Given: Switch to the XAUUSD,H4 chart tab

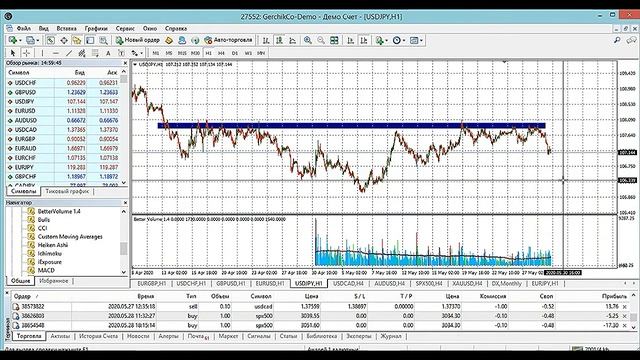Looking at the screenshot, I should pos(467,283).
